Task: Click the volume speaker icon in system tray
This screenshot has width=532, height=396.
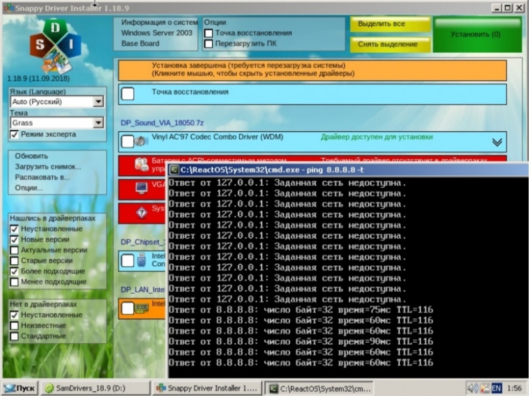Action: coord(472,387)
